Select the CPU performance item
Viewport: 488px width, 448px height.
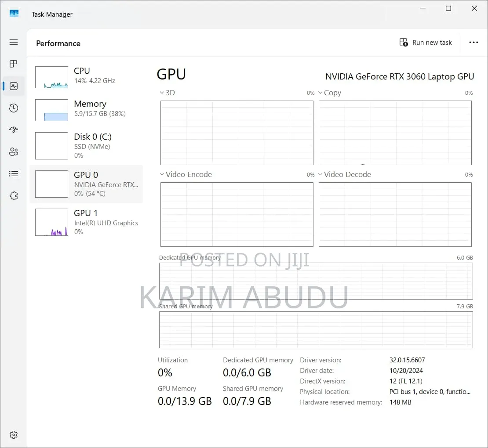tap(87, 77)
